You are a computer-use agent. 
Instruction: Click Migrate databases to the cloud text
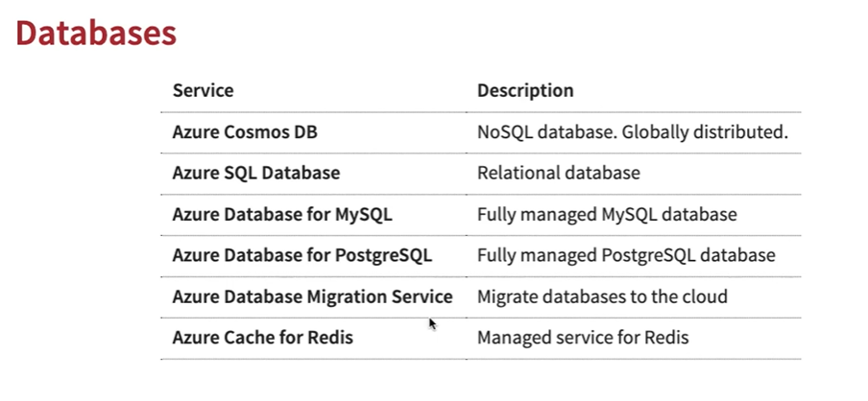tap(602, 296)
